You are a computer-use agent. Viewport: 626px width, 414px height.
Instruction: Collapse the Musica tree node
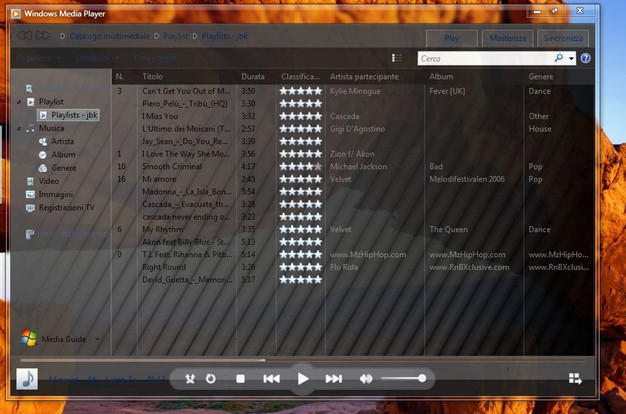pyautogui.click(x=19, y=129)
